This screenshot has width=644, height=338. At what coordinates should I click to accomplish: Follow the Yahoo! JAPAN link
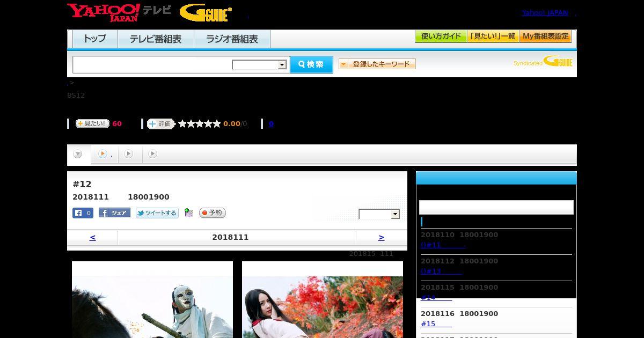tap(545, 13)
